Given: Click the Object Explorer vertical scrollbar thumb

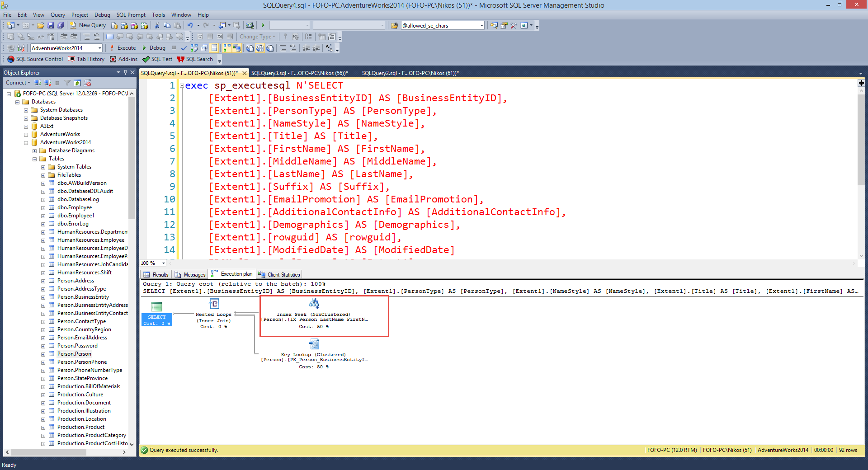Looking at the screenshot, I should coord(132,158).
